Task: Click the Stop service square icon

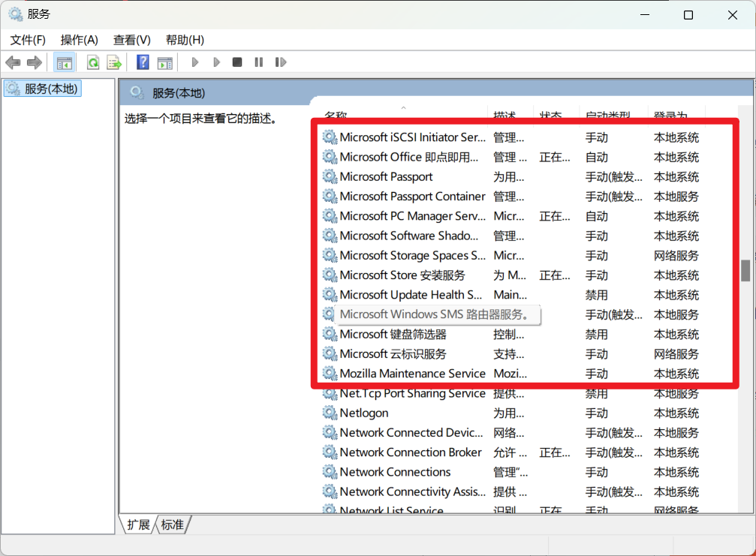Action: pos(236,62)
